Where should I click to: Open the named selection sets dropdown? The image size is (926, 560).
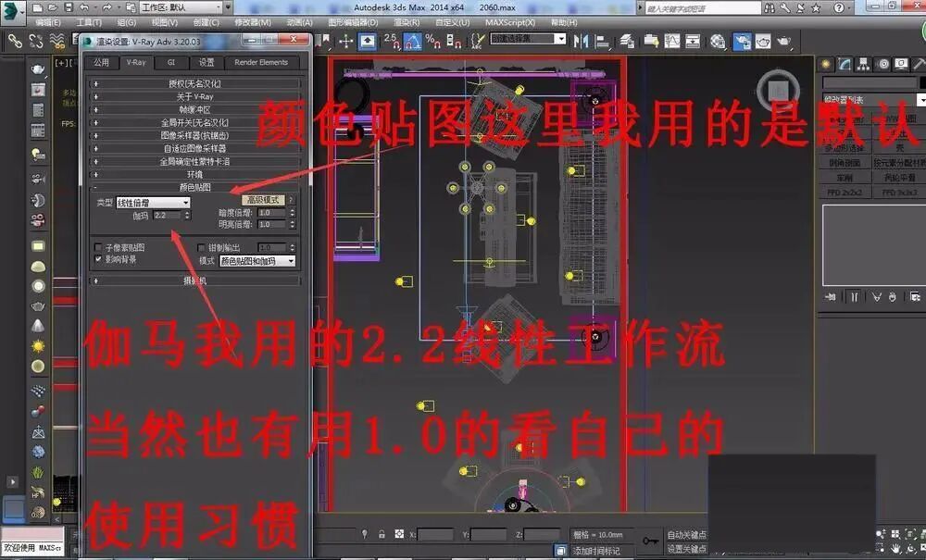[x=528, y=38]
